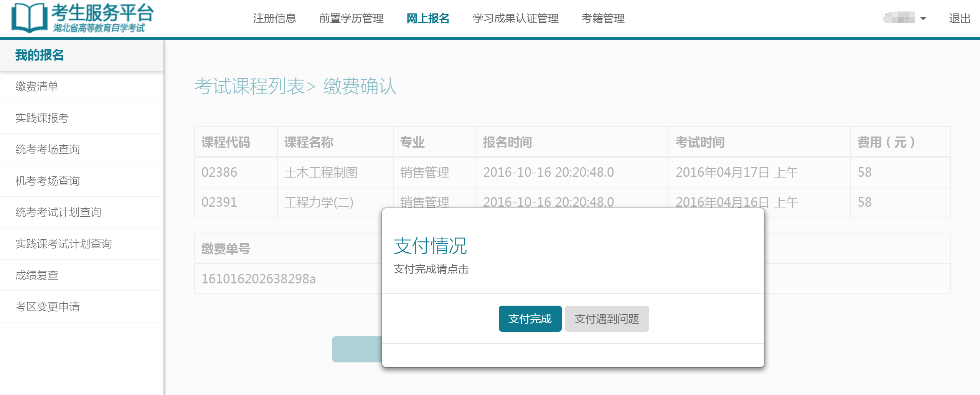Go to 学习成果认证管理
The height and width of the screenshot is (395, 980).
[x=515, y=18]
